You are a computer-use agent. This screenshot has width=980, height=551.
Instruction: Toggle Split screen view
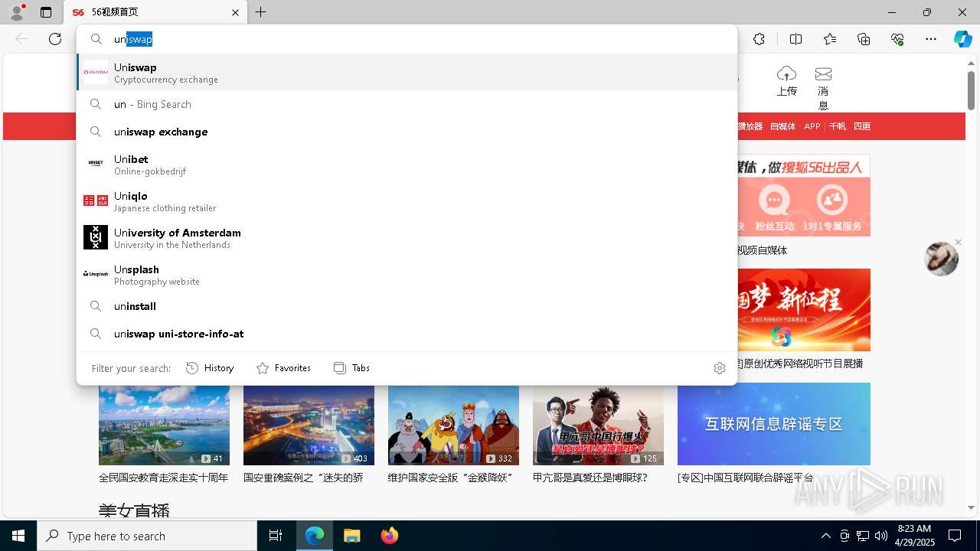point(795,39)
